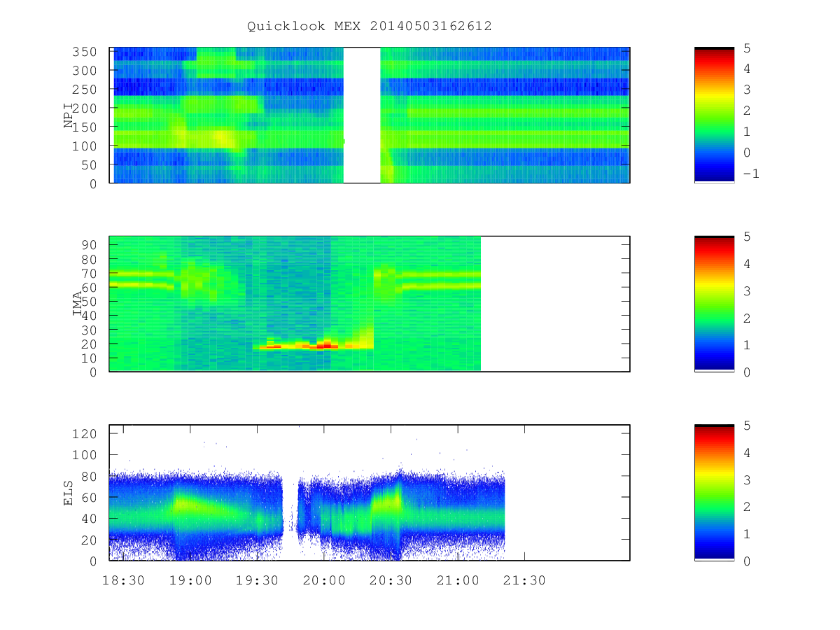Click the NPI panel color bar

(x=714, y=115)
